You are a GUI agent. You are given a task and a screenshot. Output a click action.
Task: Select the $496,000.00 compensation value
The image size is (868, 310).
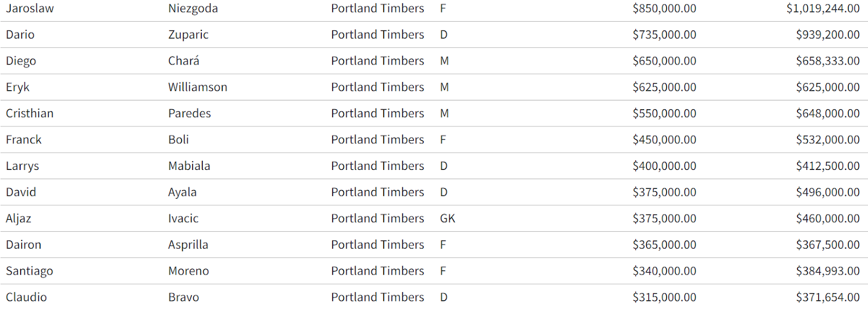click(x=827, y=192)
